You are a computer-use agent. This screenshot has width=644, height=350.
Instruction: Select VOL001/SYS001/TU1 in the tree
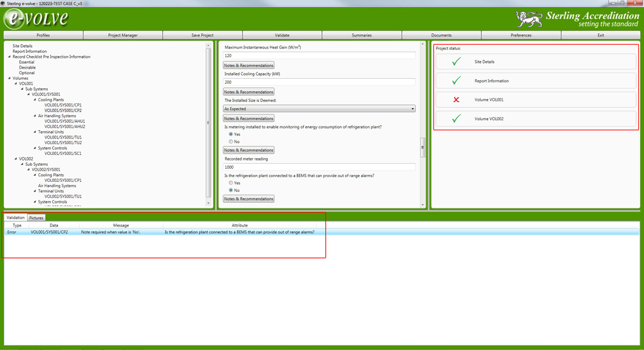click(63, 137)
